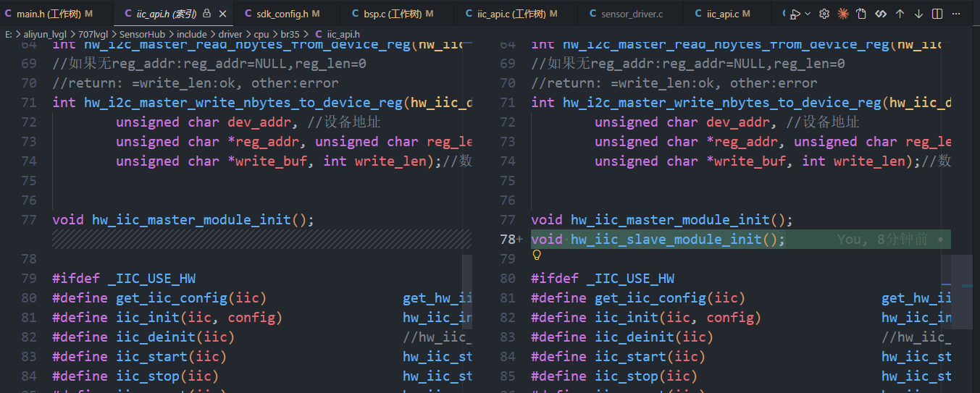Switch to the sensor_driver.c tab
This screenshot has width=980, height=393.
point(632,14)
